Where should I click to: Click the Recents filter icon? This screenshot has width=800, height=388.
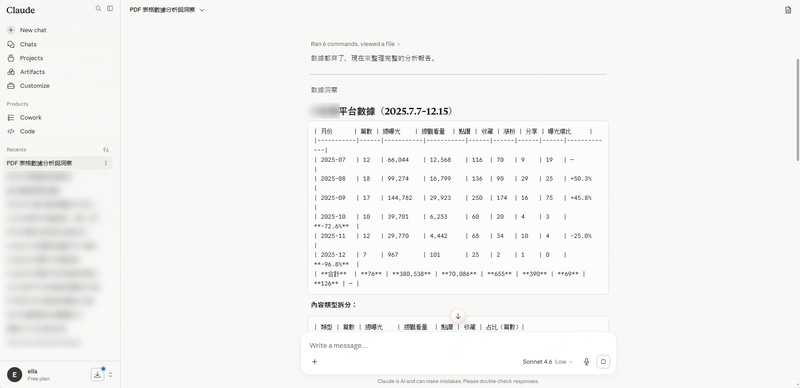click(106, 150)
